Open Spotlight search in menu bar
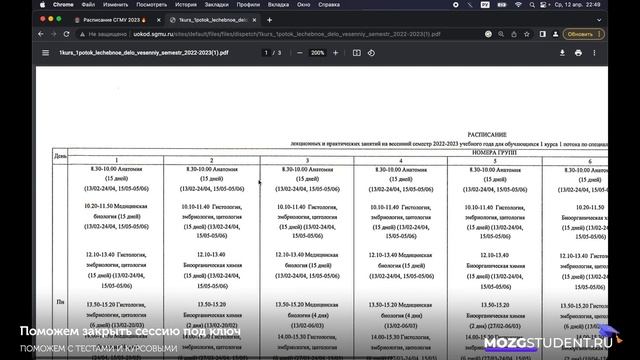 tap(532, 5)
